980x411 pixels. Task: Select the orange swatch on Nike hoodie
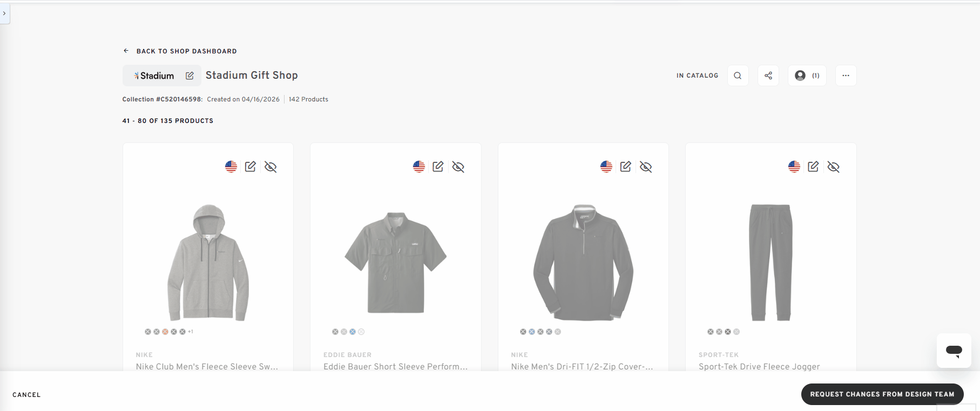click(x=165, y=332)
